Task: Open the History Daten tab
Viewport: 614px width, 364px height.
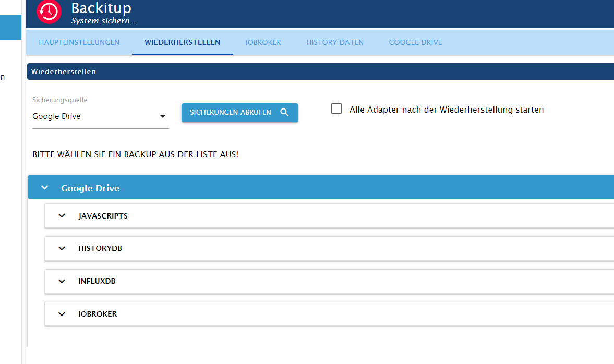Action: point(335,42)
